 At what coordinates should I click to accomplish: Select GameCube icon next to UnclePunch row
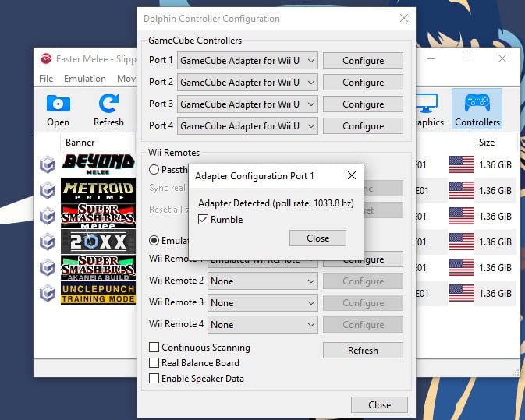tap(48, 293)
